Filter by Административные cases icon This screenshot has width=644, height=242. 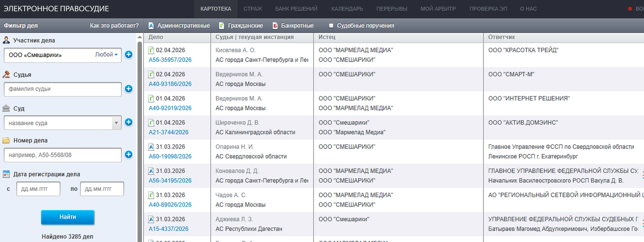click(151, 26)
